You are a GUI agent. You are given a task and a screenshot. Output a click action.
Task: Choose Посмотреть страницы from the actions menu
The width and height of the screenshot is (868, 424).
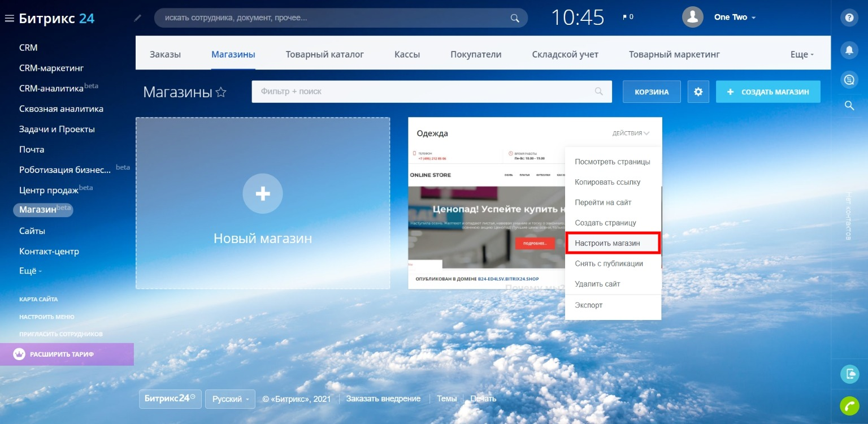click(x=613, y=162)
